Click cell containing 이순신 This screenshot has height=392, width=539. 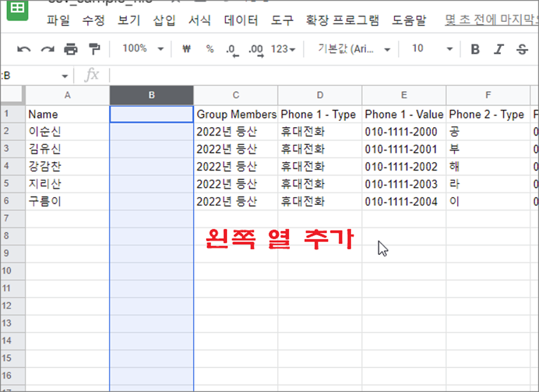(67, 131)
